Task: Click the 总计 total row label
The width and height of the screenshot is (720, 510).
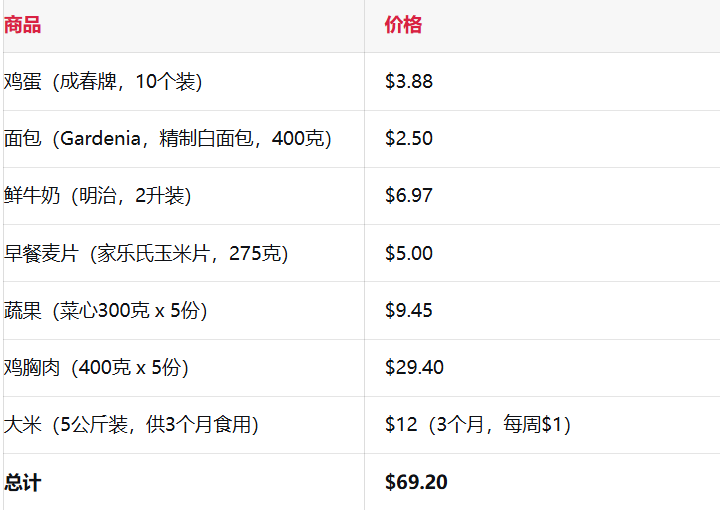Action: point(23,483)
